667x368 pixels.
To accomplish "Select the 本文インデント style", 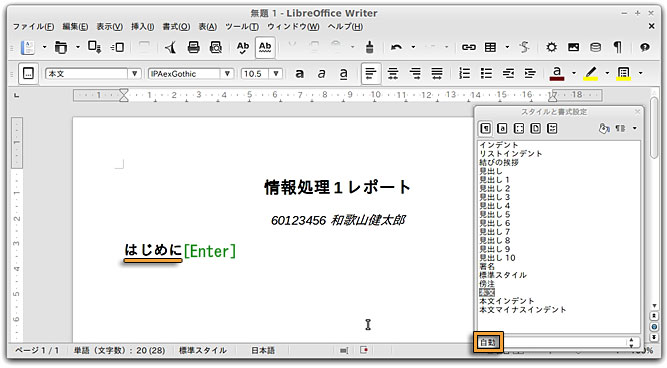I will [x=507, y=301].
